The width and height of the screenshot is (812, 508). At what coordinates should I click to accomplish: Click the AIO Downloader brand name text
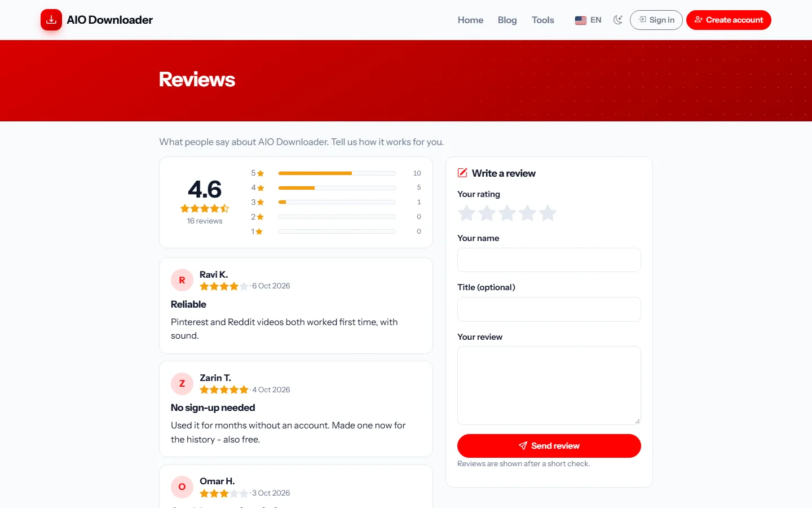[110, 20]
